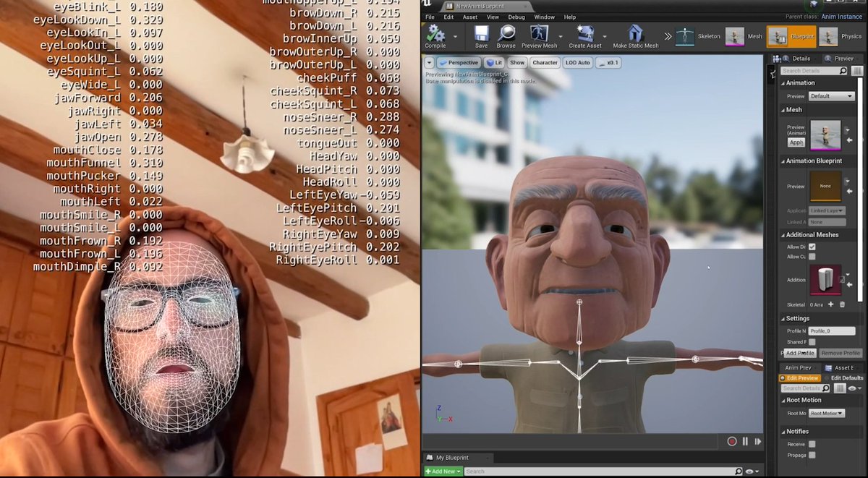Select the Edit Preview radio option
868x478 pixels.
(799, 378)
